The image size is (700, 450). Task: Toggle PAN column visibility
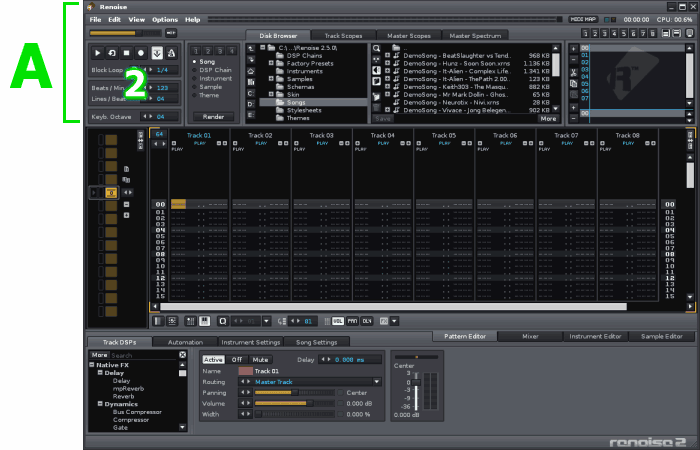(x=353, y=321)
